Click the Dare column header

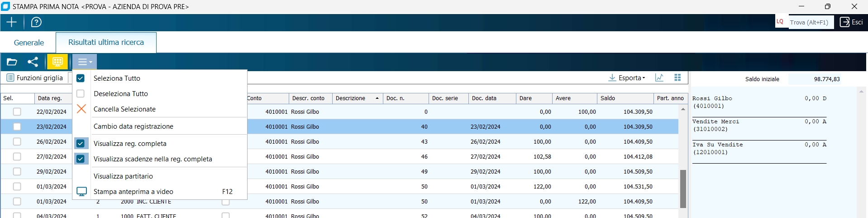point(534,98)
